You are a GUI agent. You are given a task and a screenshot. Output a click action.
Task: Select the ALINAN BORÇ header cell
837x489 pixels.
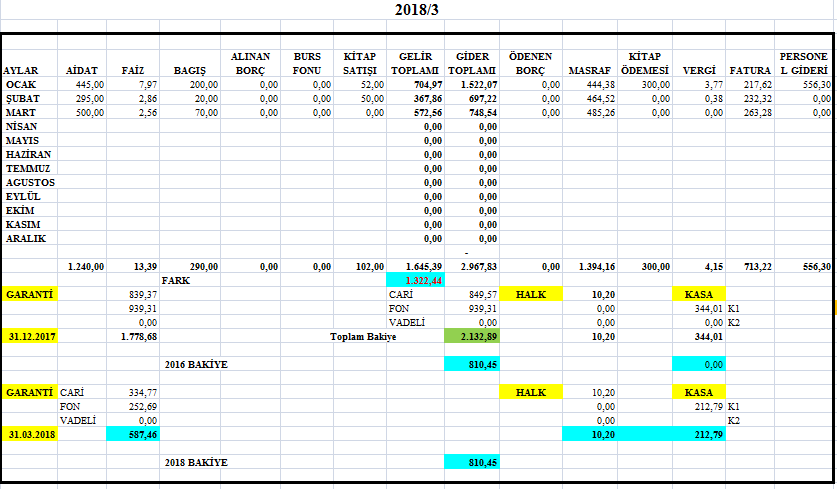point(250,64)
